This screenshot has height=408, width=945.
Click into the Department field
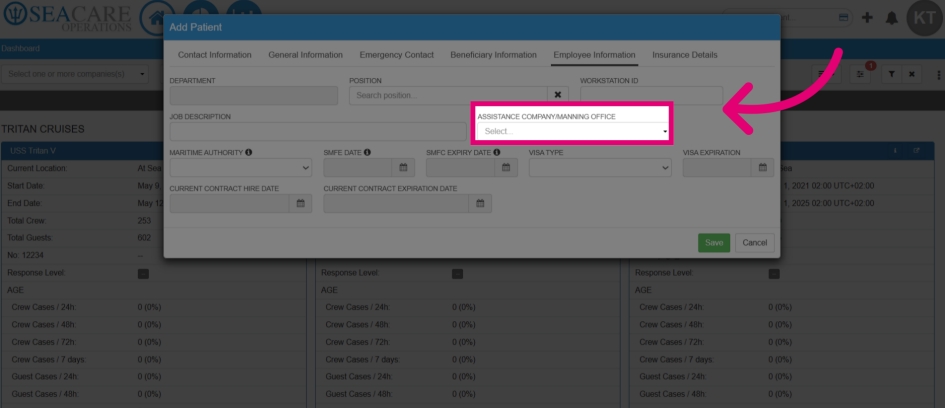(x=254, y=95)
